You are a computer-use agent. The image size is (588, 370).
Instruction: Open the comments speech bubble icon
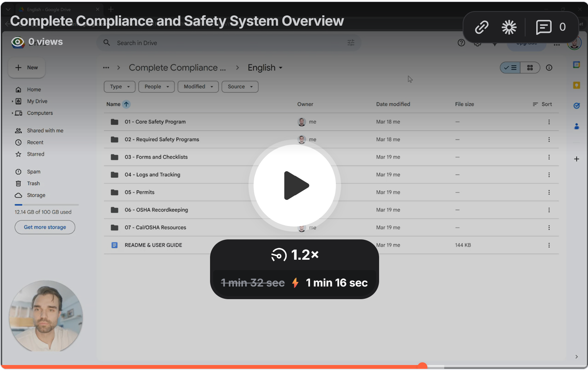pos(544,27)
